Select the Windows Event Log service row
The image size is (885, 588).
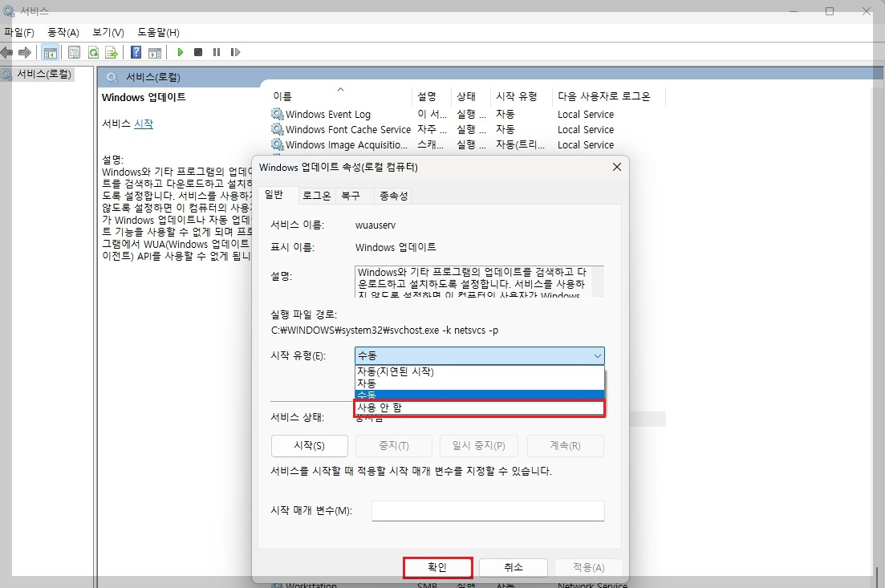468,114
